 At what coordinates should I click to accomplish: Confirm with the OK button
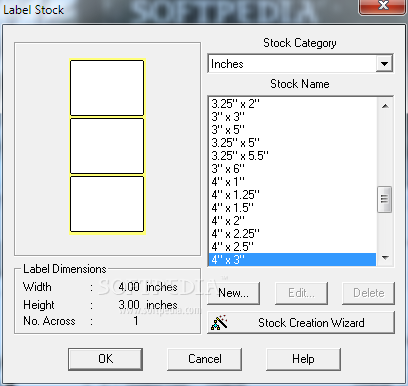105,359
